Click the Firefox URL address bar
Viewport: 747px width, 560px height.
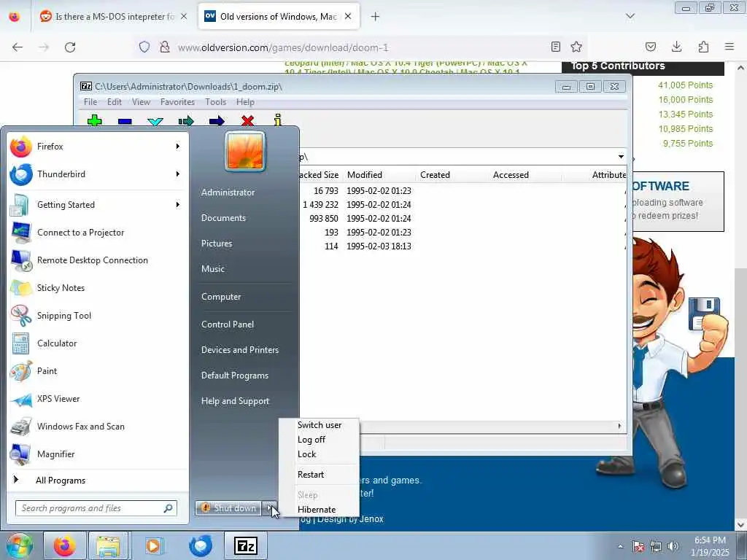[360, 47]
